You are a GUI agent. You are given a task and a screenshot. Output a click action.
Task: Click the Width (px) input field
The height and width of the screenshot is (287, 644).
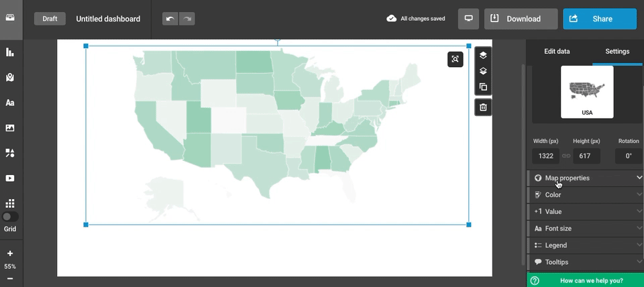click(x=546, y=156)
